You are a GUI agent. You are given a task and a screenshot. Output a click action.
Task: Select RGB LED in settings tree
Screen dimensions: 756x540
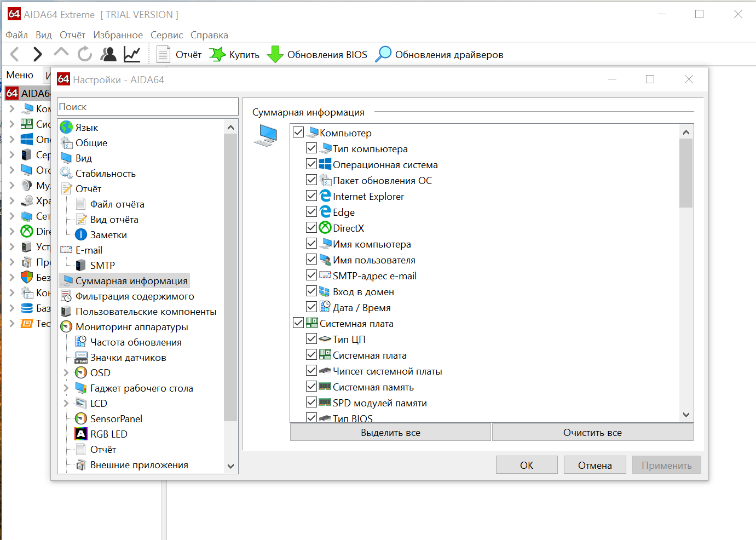pos(108,434)
